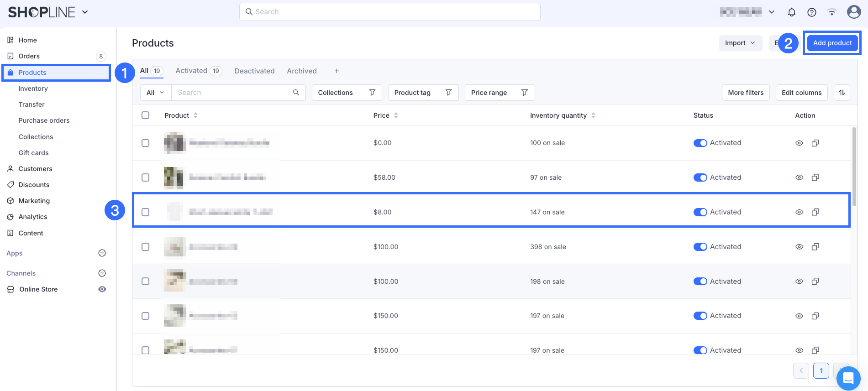Switch to the Deactivated tab

pos(254,71)
